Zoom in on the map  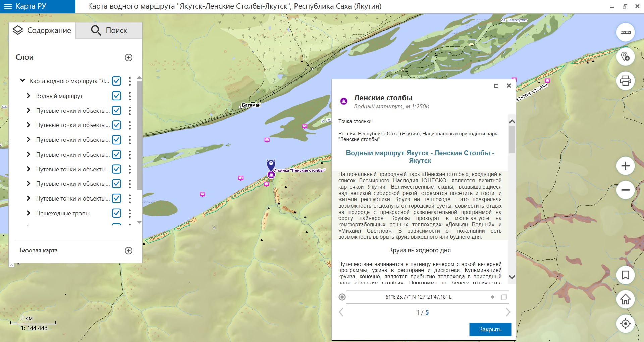625,166
